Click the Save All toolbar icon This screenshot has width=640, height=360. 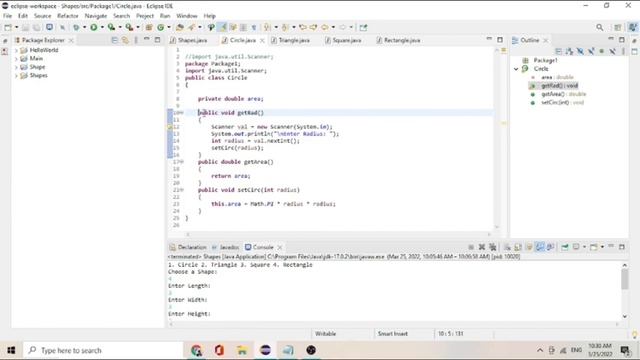37,27
